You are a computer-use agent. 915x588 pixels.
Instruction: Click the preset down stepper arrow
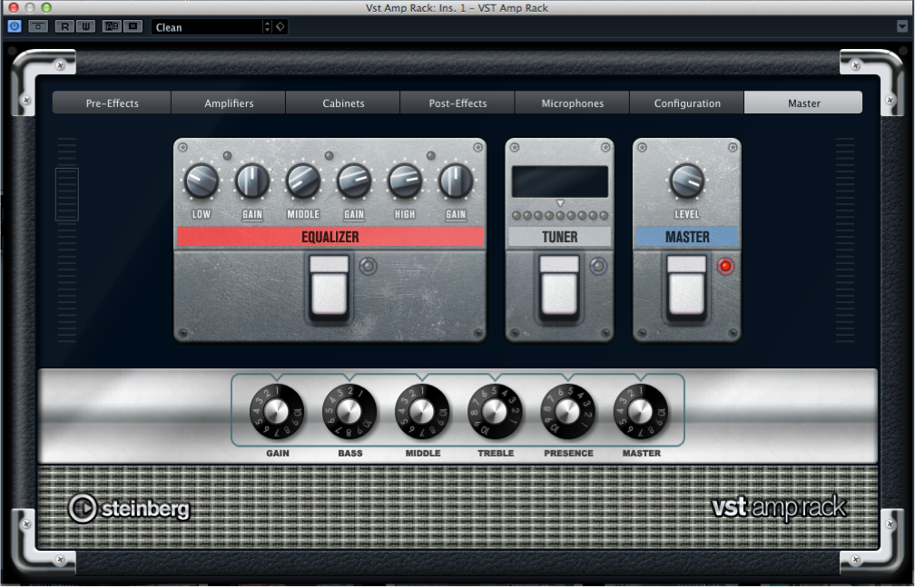267,30
